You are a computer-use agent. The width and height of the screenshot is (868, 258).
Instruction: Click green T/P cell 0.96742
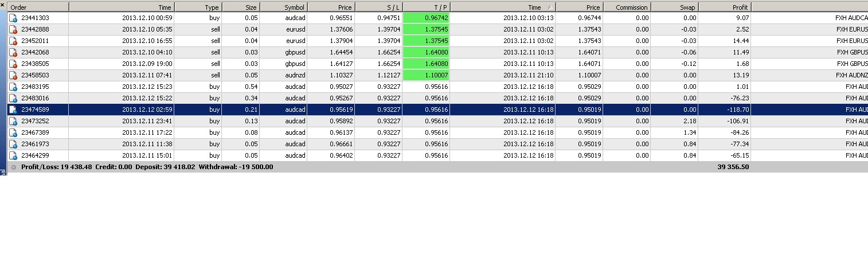tap(426, 18)
